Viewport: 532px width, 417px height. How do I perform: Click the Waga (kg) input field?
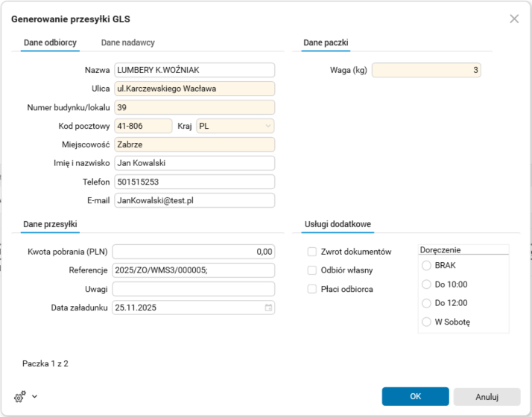426,71
